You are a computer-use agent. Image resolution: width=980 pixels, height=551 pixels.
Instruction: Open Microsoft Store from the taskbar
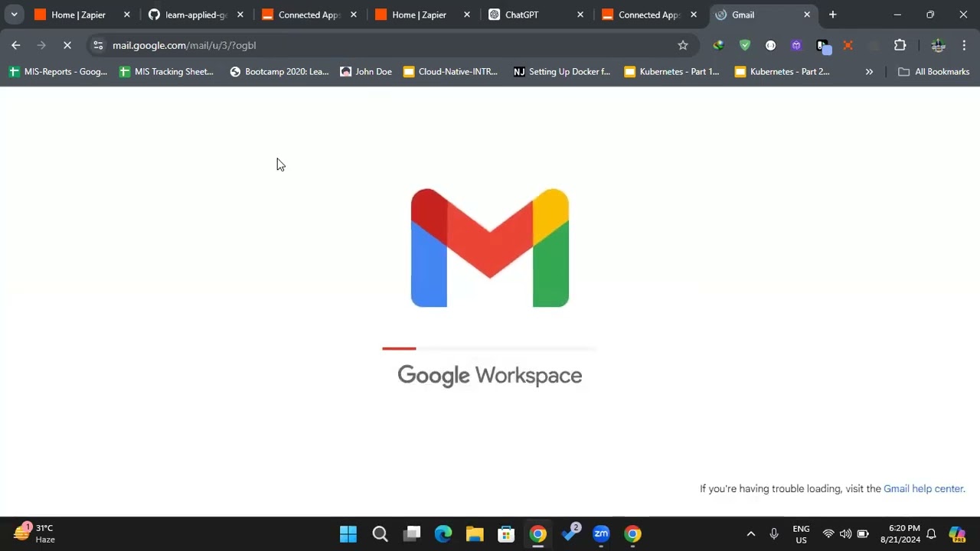pyautogui.click(x=506, y=533)
